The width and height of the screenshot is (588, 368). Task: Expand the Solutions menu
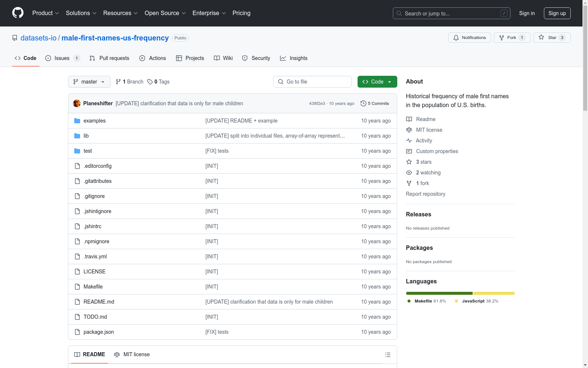pyautogui.click(x=81, y=13)
